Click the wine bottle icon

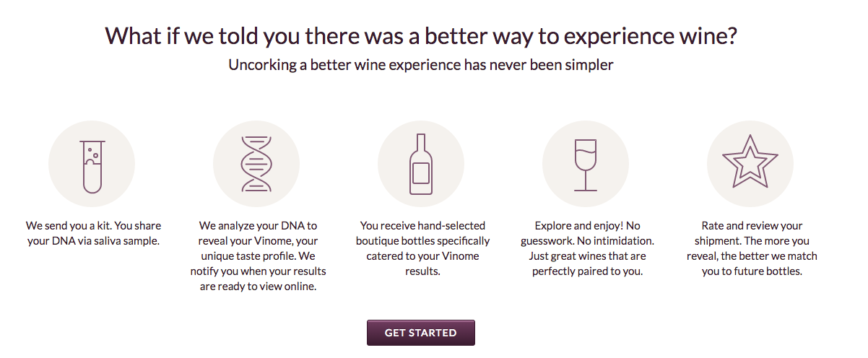(x=421, y=163)
